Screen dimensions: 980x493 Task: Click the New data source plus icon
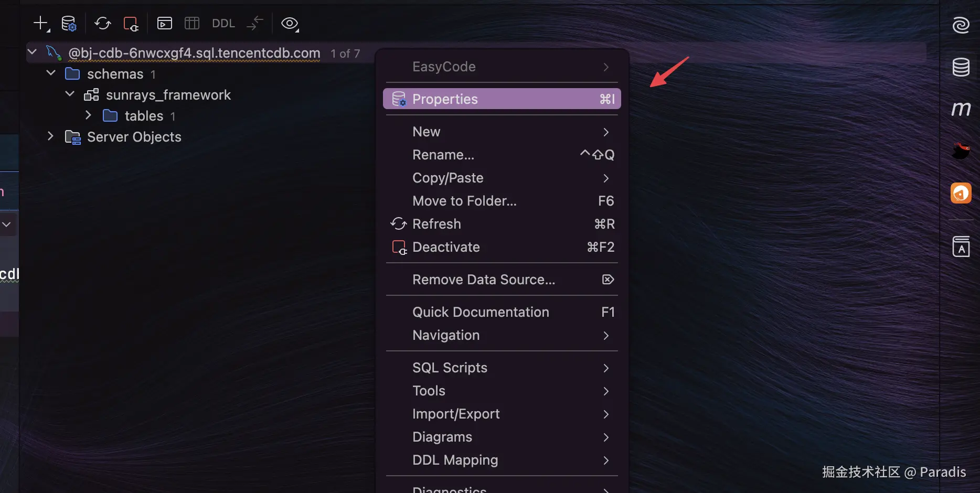[x=40, y=23]
